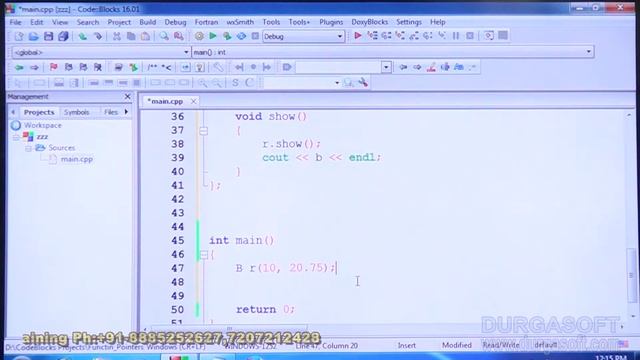Click the Save all files icon
This screenshot has height=360, width=640.
[x=63, y=36]
